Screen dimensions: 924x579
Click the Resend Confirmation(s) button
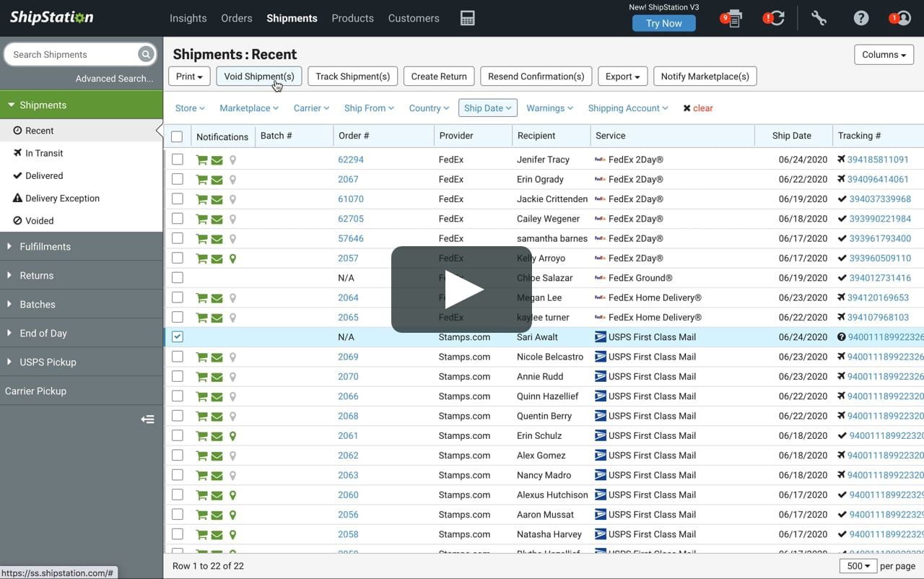pyautogui.click(x=536, y=77)
